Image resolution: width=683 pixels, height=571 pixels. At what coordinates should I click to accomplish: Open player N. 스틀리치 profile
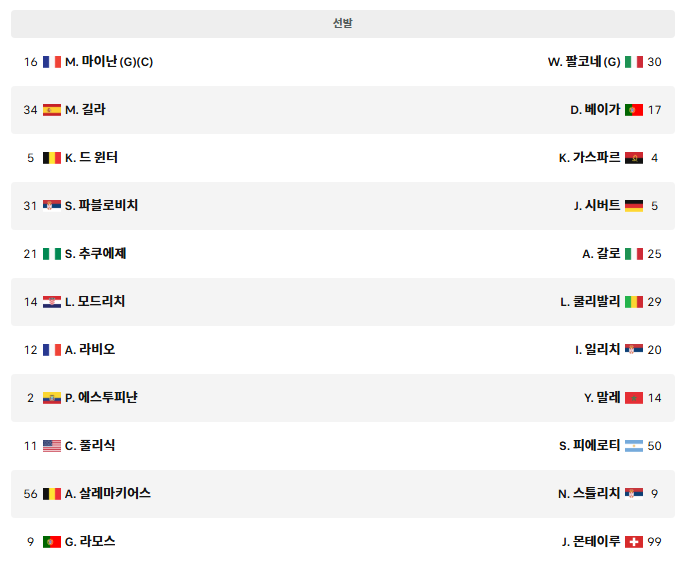[589, 493]
